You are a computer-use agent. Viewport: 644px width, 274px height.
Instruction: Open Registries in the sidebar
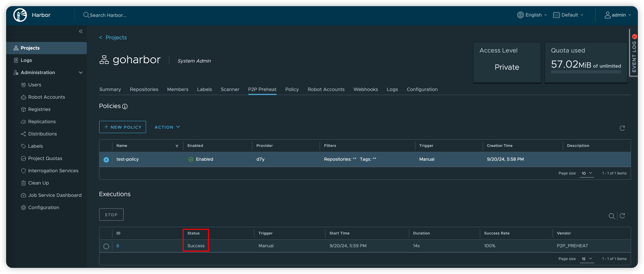click(x=39, y=109)
